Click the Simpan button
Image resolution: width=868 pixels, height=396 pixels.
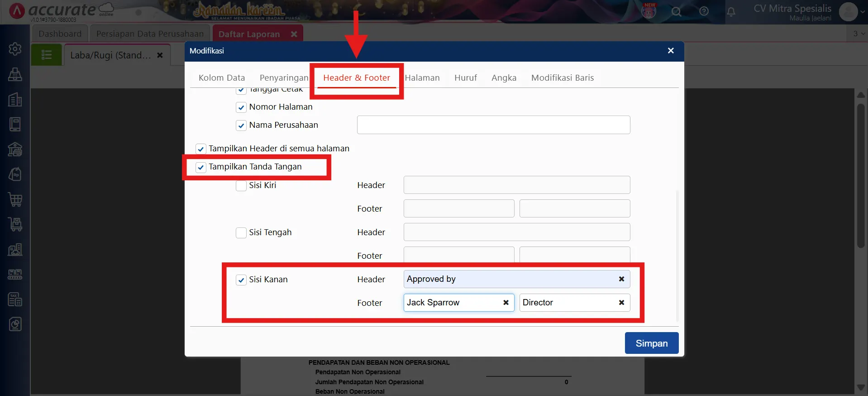[651, 343]
